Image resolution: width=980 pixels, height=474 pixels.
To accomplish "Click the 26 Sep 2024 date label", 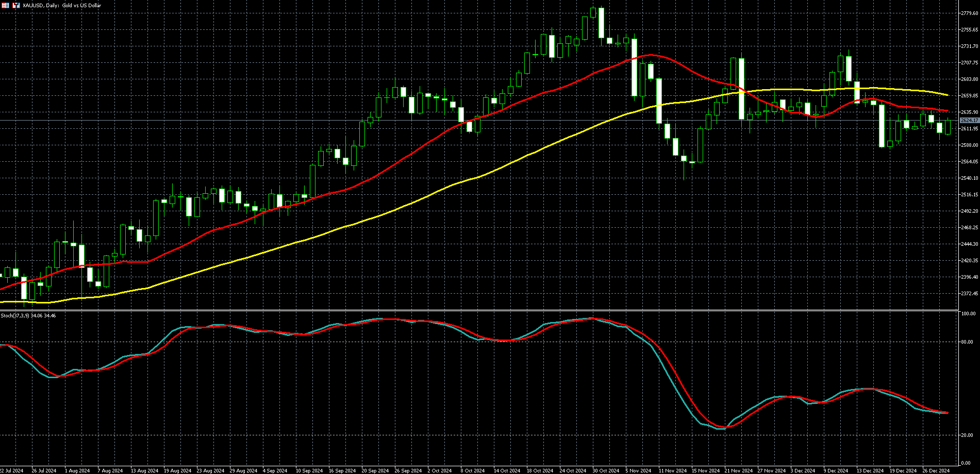I will click(x=408, y=471).
